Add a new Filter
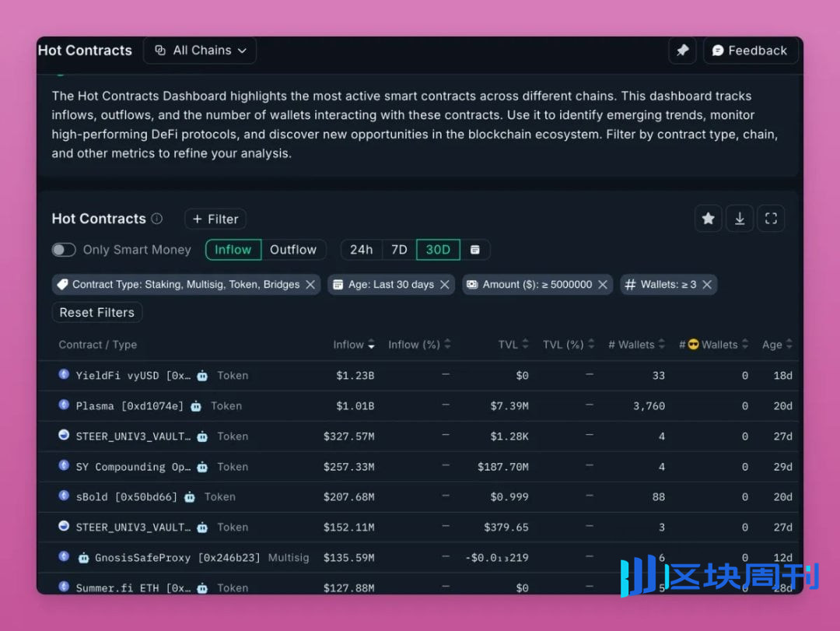The width and height of the screenshot is (840, 631). click(215, 219)
